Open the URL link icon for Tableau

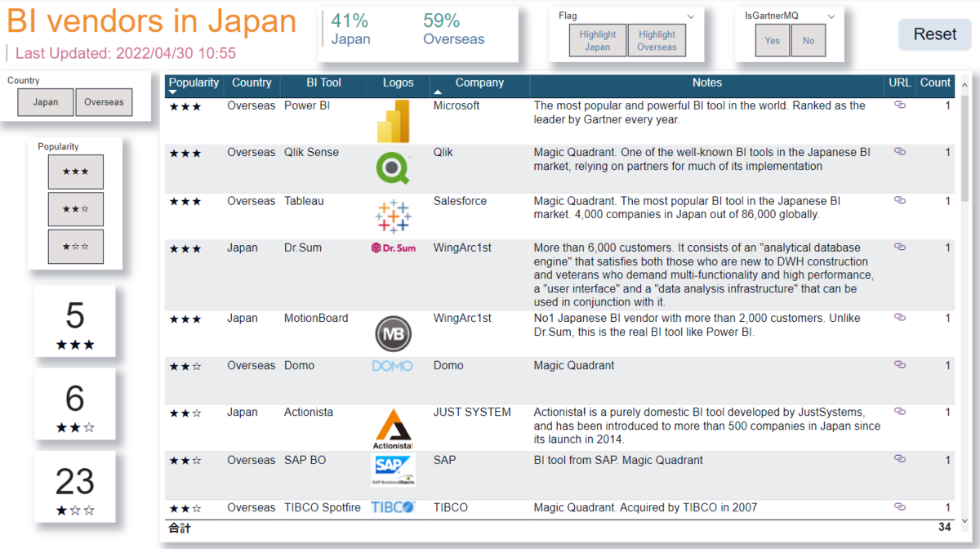point(900,200)
